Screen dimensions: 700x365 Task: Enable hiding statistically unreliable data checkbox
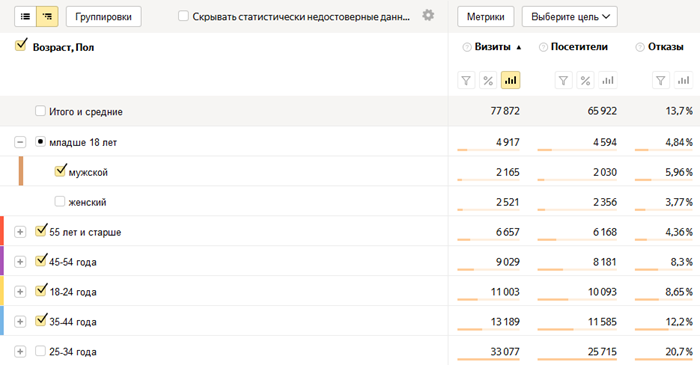[183, 16]
